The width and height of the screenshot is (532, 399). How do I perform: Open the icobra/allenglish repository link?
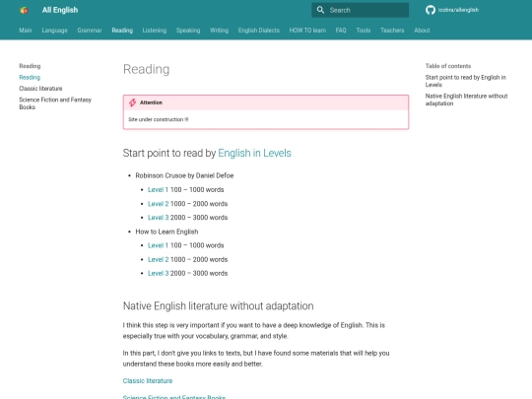click(x=458, y=10)
